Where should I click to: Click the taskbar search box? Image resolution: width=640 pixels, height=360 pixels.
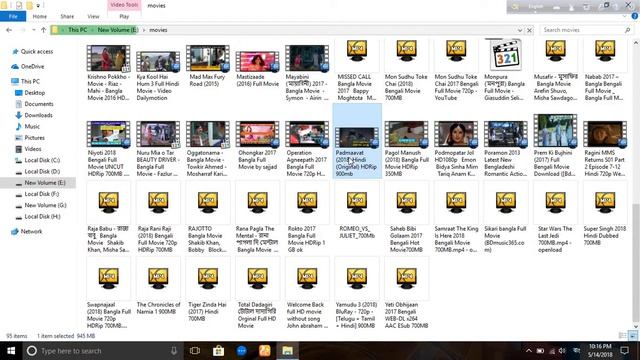click(102, 351)
